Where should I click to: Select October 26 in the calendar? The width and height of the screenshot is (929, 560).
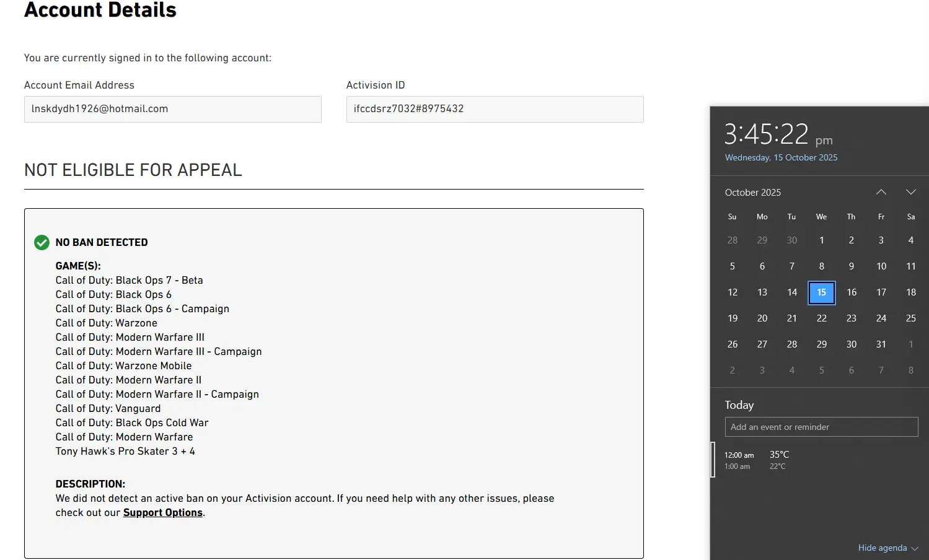[x=733, y=344]
